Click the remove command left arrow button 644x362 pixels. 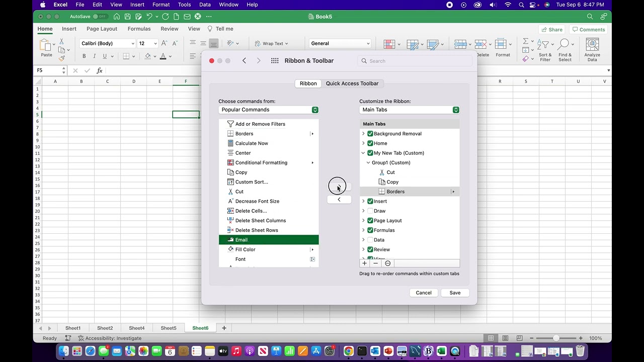[x=339, y=200]
